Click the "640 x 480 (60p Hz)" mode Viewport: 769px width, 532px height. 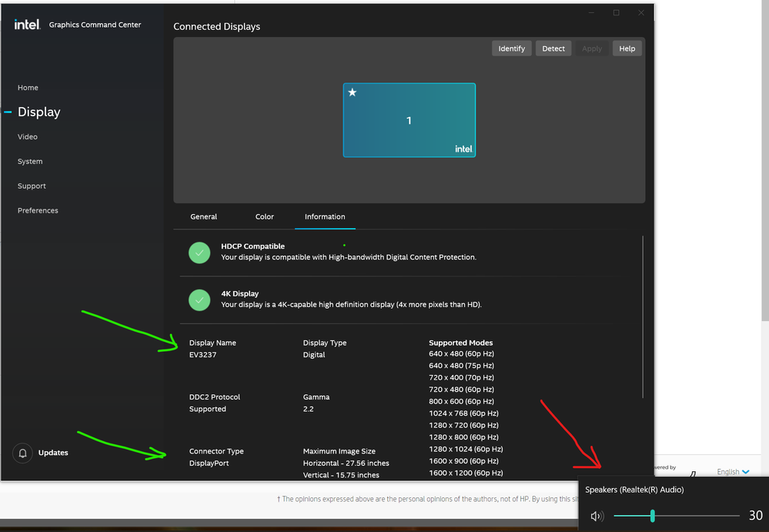pyautogui.click(x=462, y=353)
